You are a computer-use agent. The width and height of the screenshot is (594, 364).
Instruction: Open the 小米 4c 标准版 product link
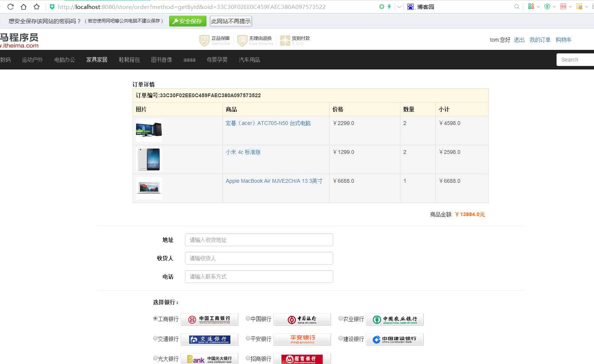[x=243, y=152]
